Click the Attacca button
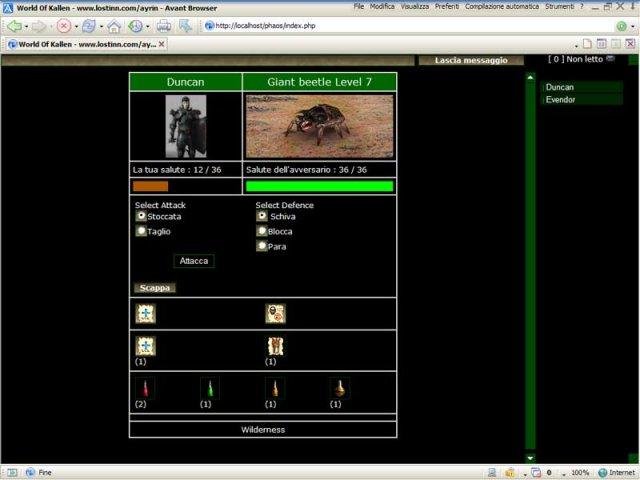This screenshot has width=640, height=480. pyautogui.click(x=194, y=261)
